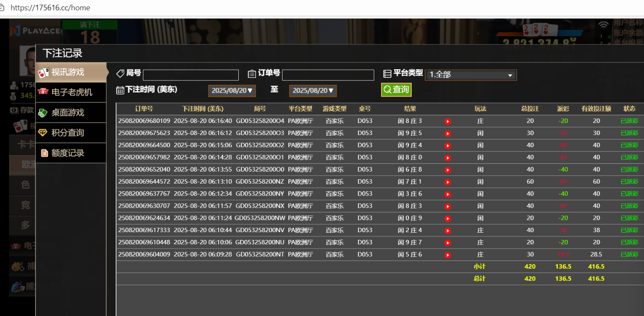644x316 pixels.
Task: Open the end date picker after 至
Action: [313, 91]
